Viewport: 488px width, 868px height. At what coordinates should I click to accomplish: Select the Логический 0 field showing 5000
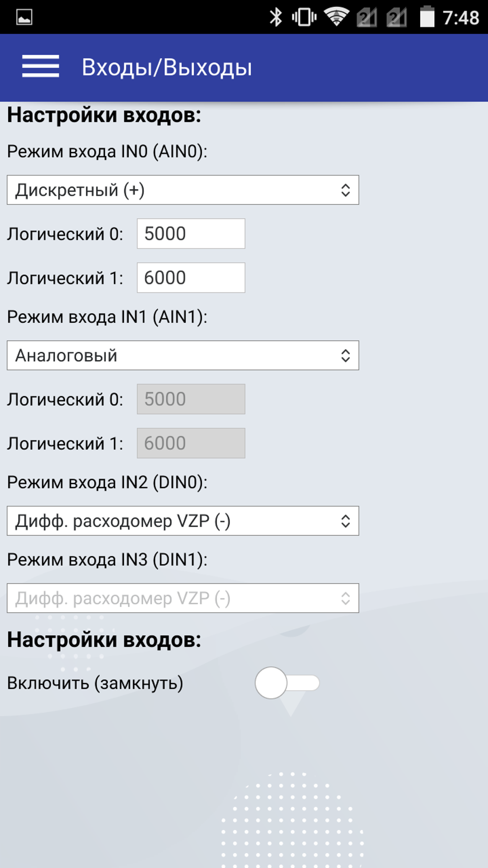(190, 233)
